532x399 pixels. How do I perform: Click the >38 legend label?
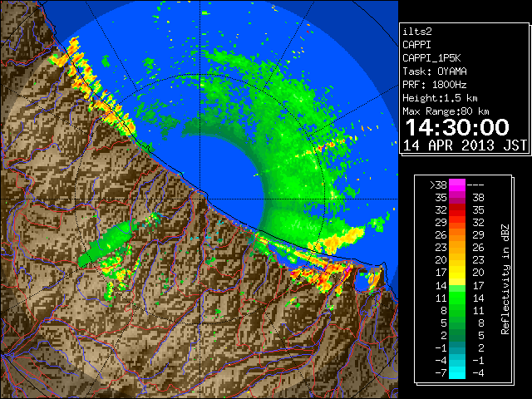pyautogui.click(x=438, y=185)
